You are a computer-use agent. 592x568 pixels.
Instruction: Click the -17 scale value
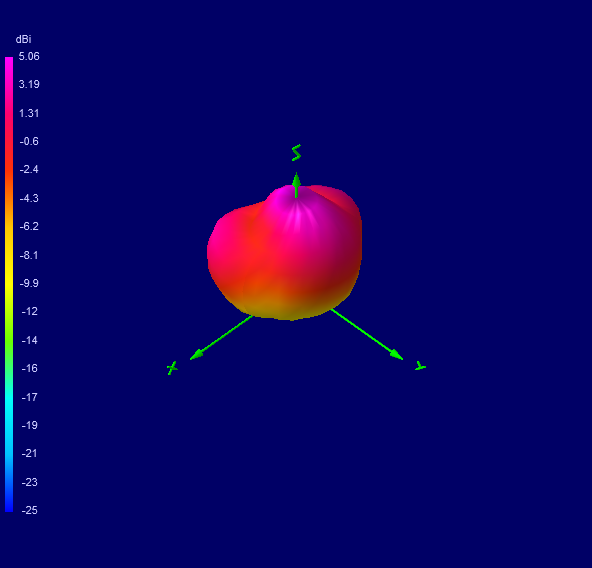pyautogui.click(x=29, y=397)
